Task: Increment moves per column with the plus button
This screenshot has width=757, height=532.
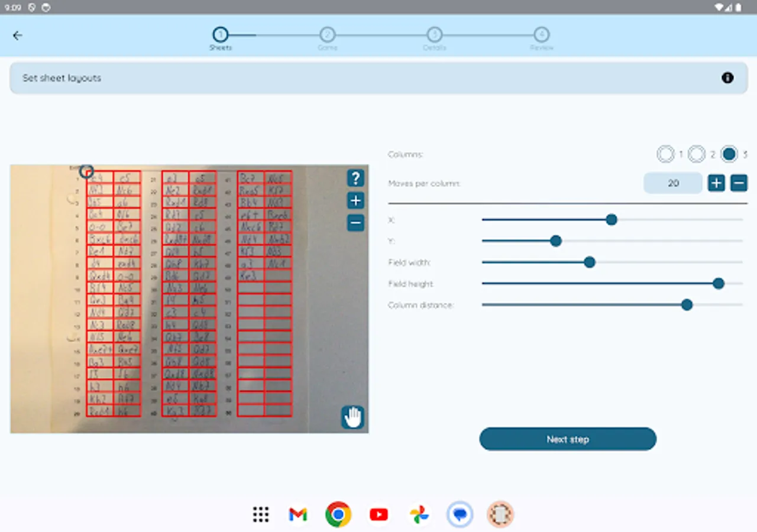Action: [716, 183]
